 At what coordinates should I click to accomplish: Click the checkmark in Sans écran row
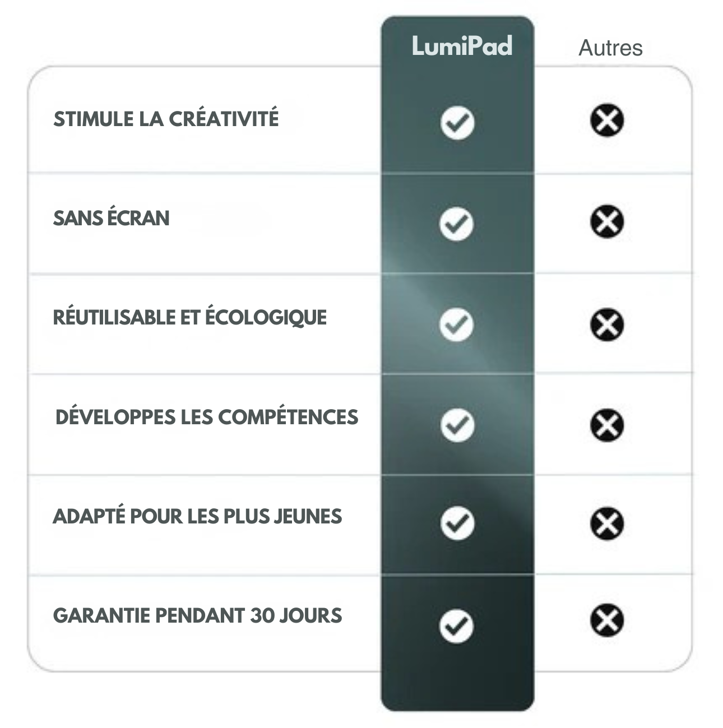click(456, 224)
